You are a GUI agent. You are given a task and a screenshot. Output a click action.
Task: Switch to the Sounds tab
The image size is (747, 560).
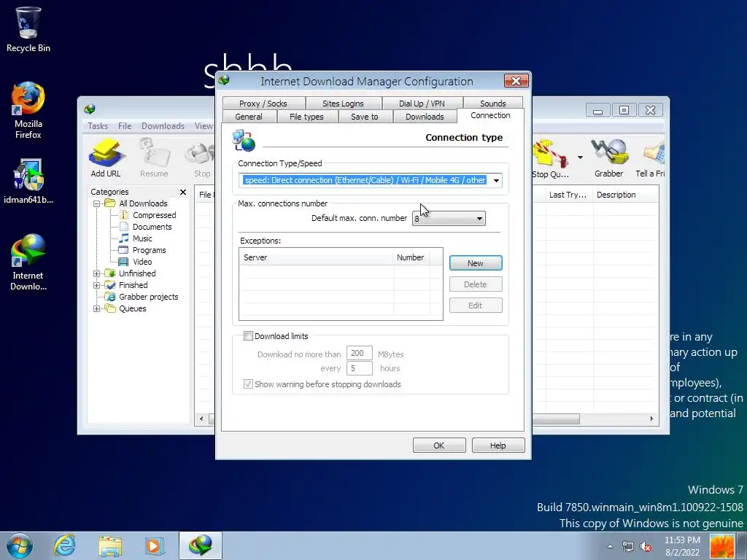coord(493,104)
